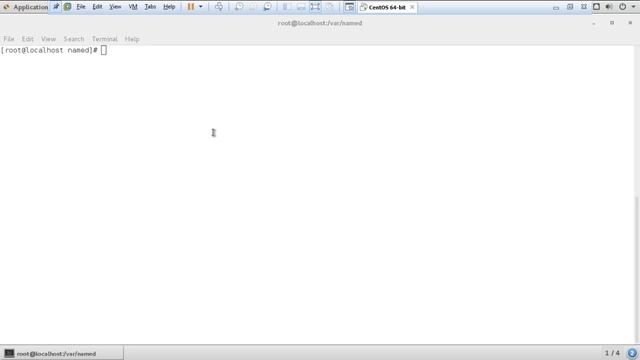The image size is (640, 360).
Task: Open the terminal View menu
Action: click(48, 39)
